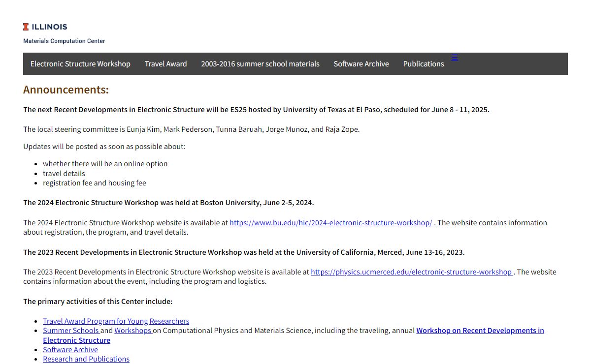Screen dimensions: 591x364
Task: Click the ILLINOIS wordmark text
Action: 49,27
